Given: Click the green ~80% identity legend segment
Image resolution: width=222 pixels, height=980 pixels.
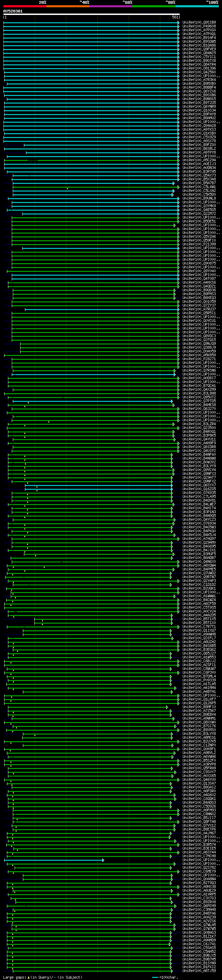Looking at the screenshot, I should (x=154, y=6).
